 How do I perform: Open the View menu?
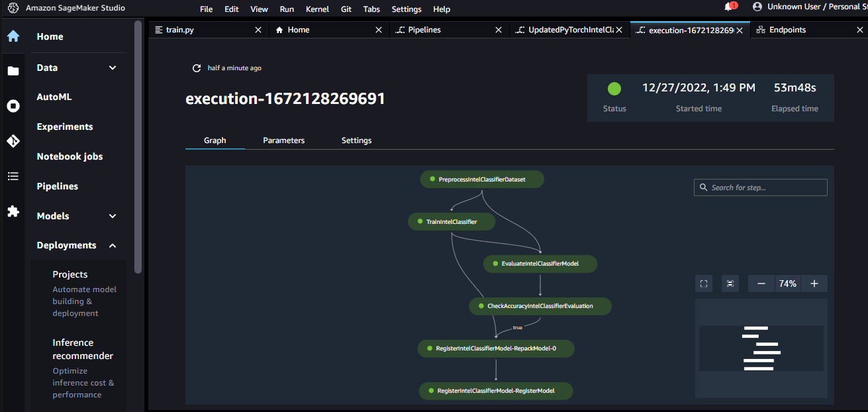pos(260,9)
